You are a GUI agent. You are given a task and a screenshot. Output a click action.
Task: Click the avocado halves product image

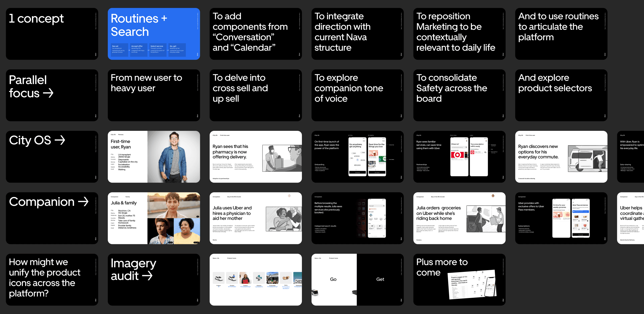(x=286, y=278)
